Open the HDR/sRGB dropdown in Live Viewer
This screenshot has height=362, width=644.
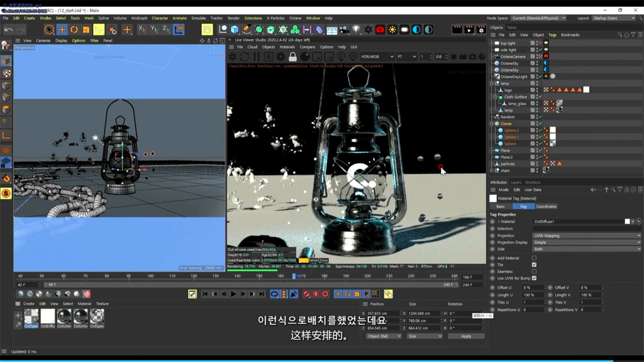pos(377,57)
